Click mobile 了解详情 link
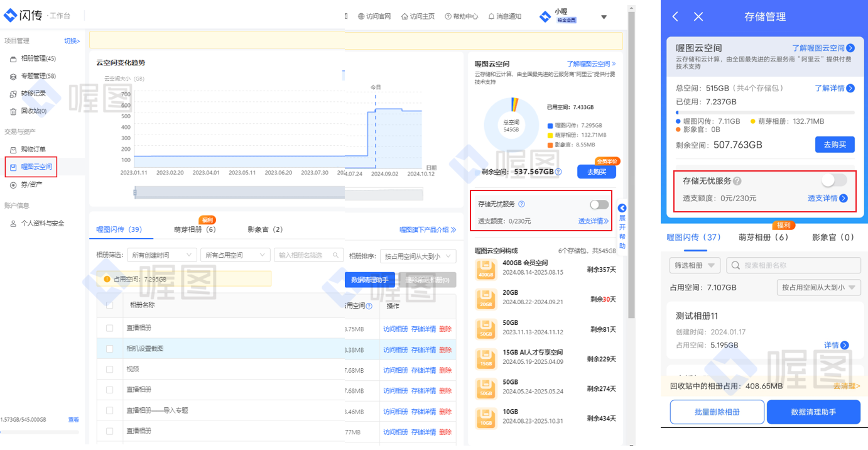868x450 pixels. point(835,89)
